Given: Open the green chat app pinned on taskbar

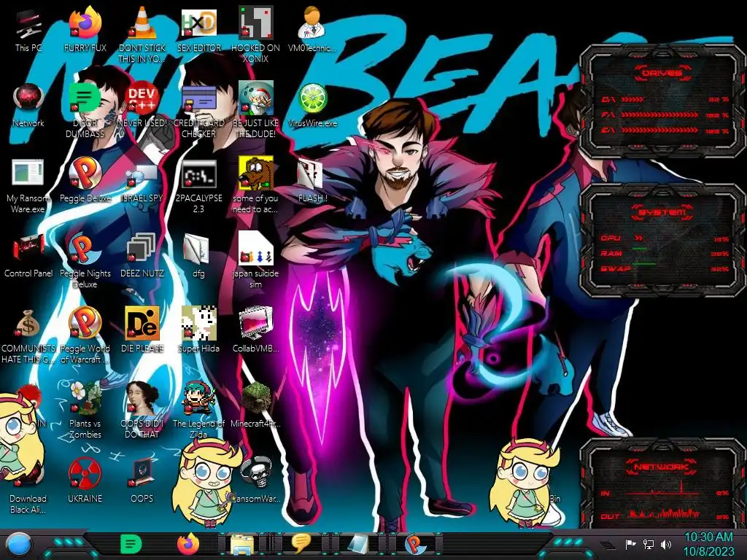Looking at the screenshot, I should coord(131,544).
